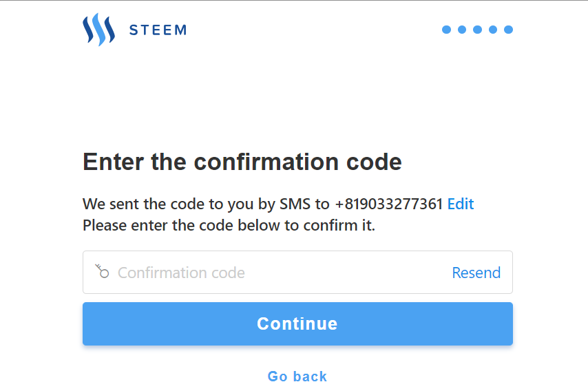Click the blue Continue button
588x382 pixels.
[297, 324]
